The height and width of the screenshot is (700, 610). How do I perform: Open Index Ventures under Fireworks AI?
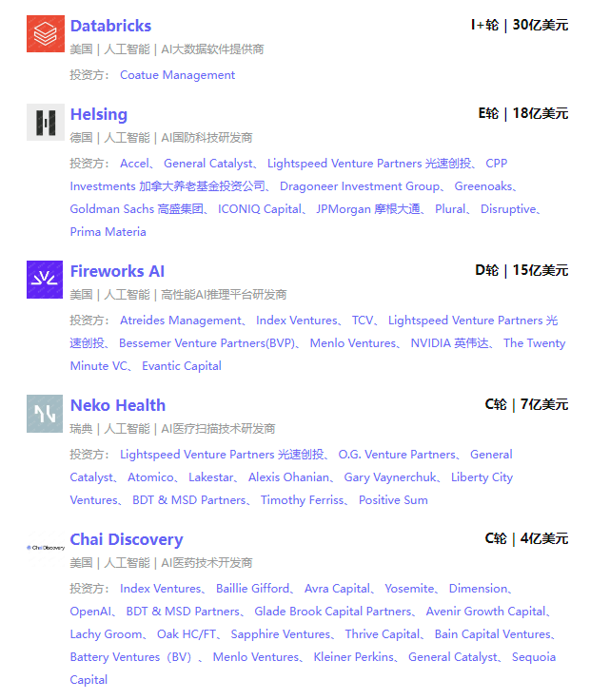(x=297, y=321)
